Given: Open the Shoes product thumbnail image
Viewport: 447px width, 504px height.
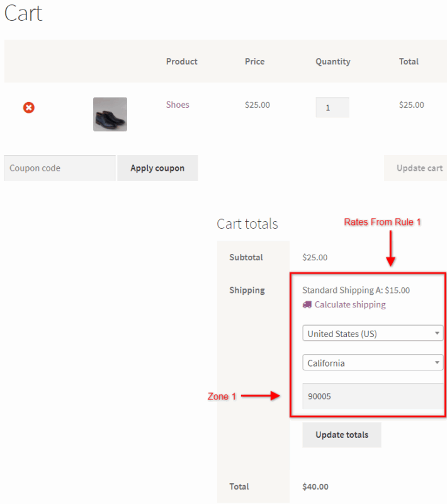Looking at the screenshot, I should tap(110, 114).
